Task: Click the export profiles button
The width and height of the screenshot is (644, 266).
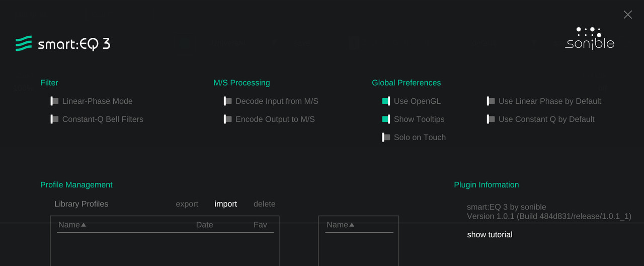Action: click(187, 204)
